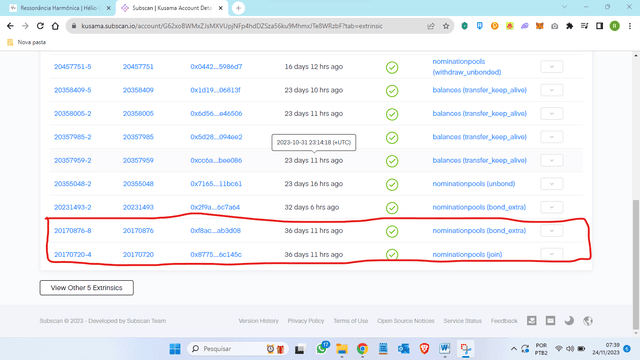Expand the nominationpools (join) row
The image size is (640, 360).
click(x=551, y=254)
